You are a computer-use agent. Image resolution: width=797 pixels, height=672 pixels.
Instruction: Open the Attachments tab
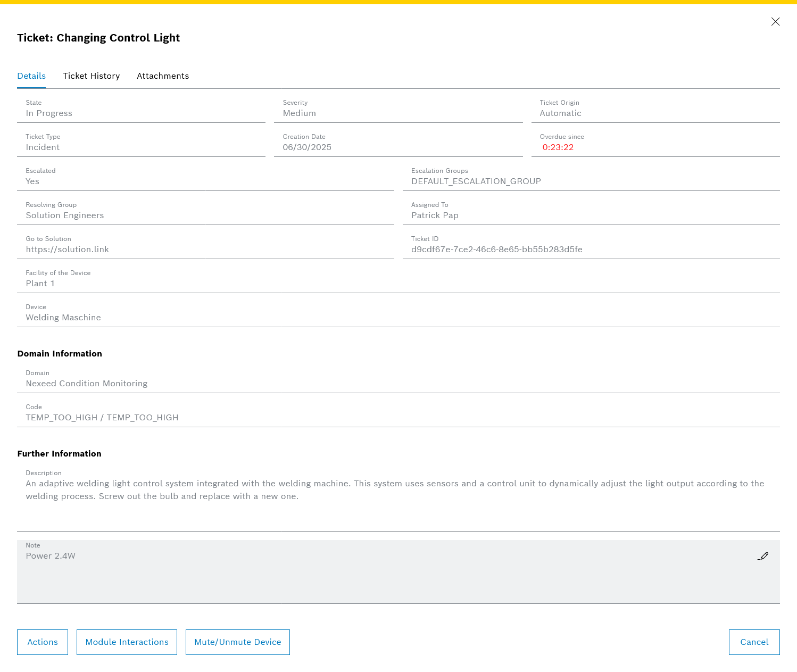tap(163, 76)
